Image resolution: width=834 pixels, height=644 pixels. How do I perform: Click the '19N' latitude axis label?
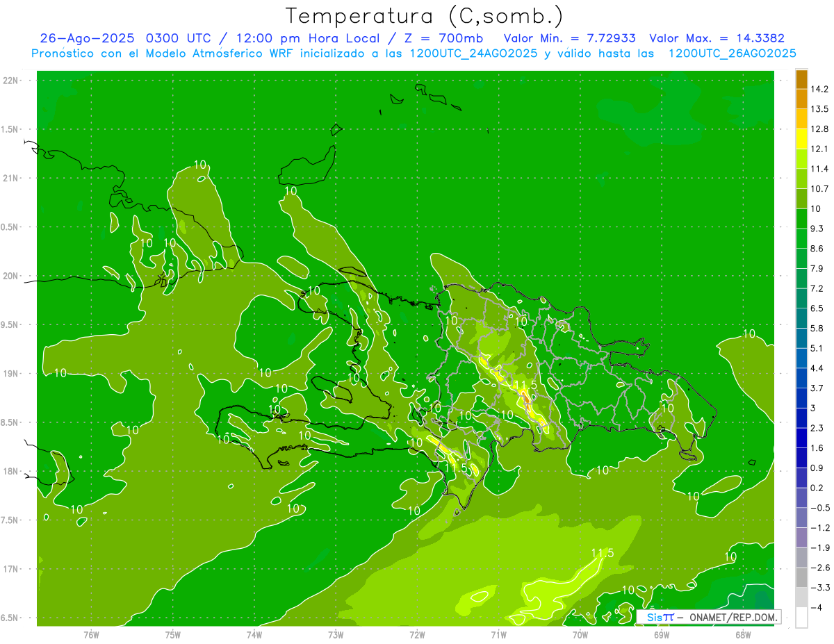(x=10, y=374)
